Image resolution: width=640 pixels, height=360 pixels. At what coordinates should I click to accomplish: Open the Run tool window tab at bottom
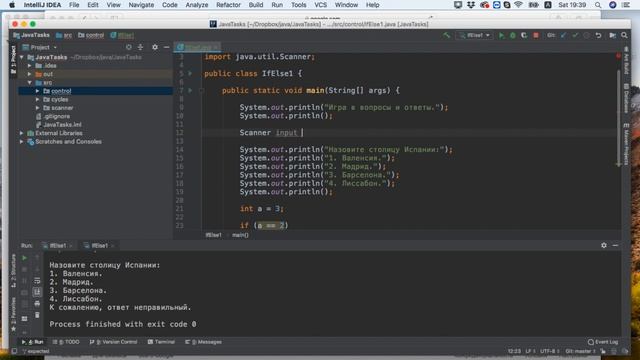click(x=33, y=342)
